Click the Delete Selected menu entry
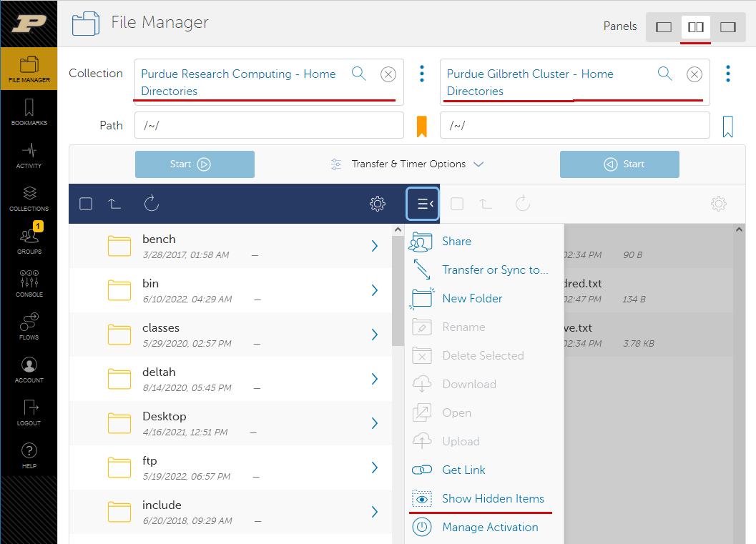Viewport: 756px width, 544px height. tap(484, 355)
